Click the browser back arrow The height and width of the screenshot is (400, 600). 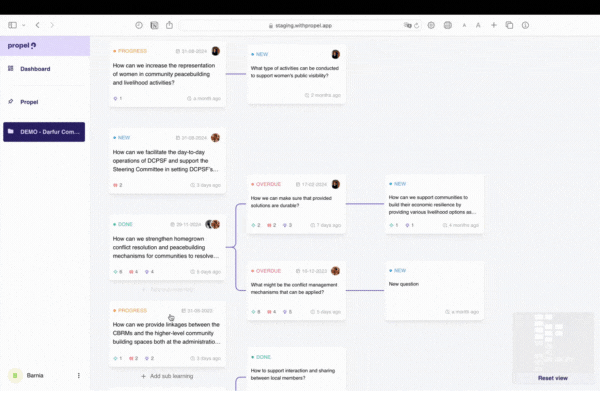pos(37,25)
